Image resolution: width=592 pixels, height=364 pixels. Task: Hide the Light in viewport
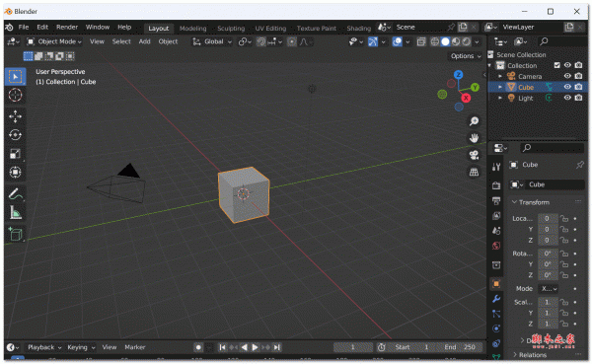(x=567, y=98)
